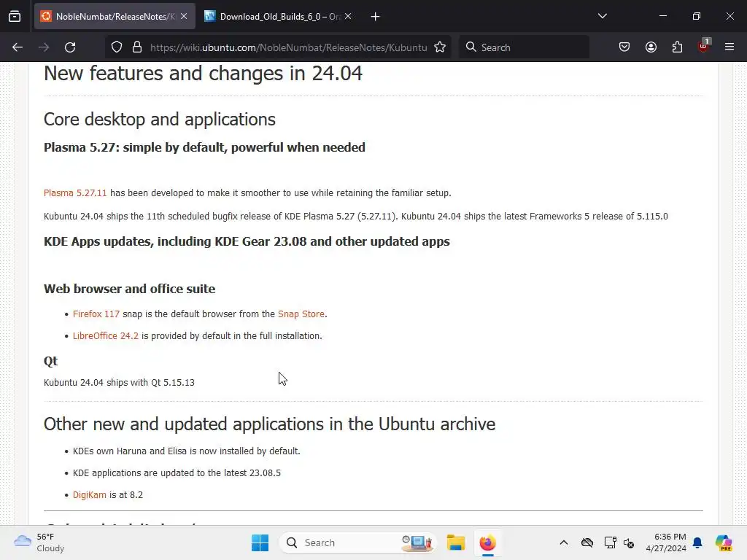Click 'KDE applications are updated to the latest 23.08.5'
The image size is (747, 560).
click(177, 472)
